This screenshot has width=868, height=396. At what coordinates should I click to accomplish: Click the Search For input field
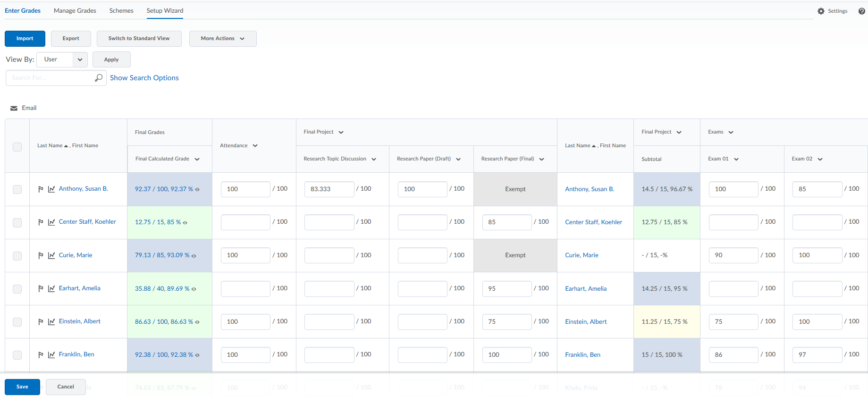point(50,78)
